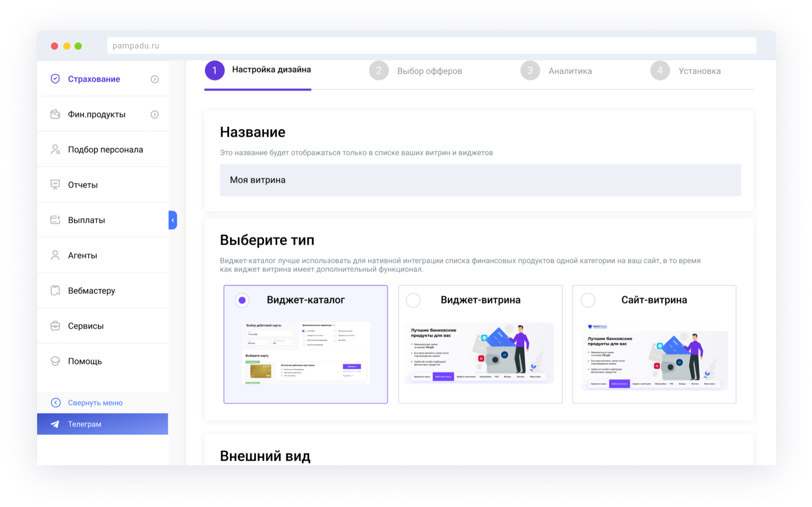The image size is (812, 507).
Task: Click the Отчеты presentation chart icon
Action: [55, 184]
